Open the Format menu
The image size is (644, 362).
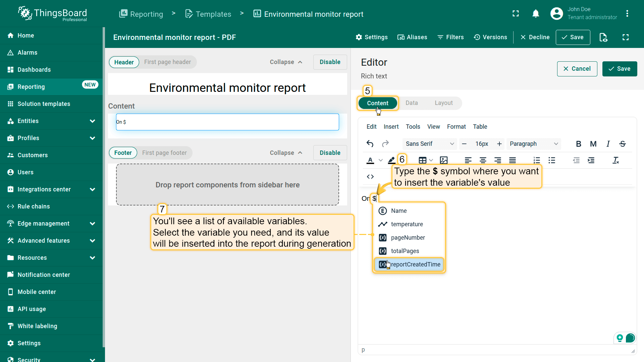(456, 127)
